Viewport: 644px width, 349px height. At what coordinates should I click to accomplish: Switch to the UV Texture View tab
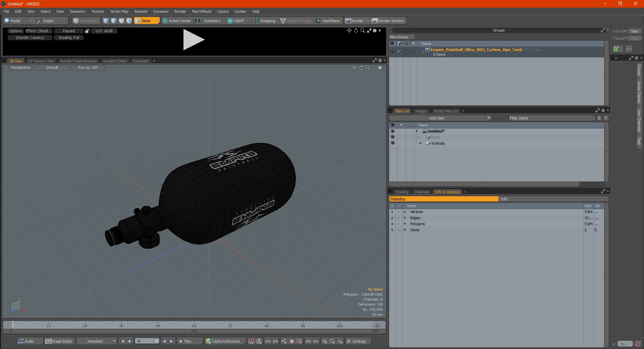click(x=41, y=61)
